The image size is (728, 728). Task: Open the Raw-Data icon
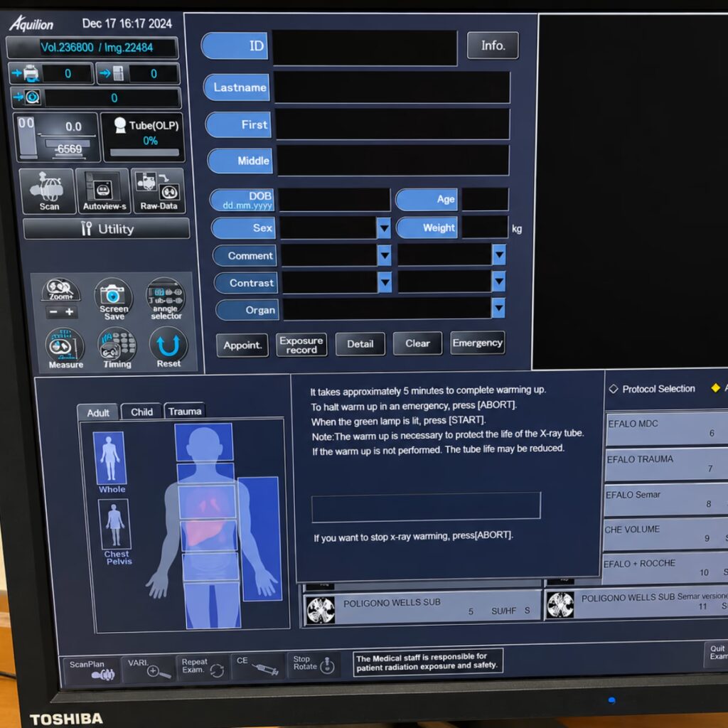coord(159,191)
